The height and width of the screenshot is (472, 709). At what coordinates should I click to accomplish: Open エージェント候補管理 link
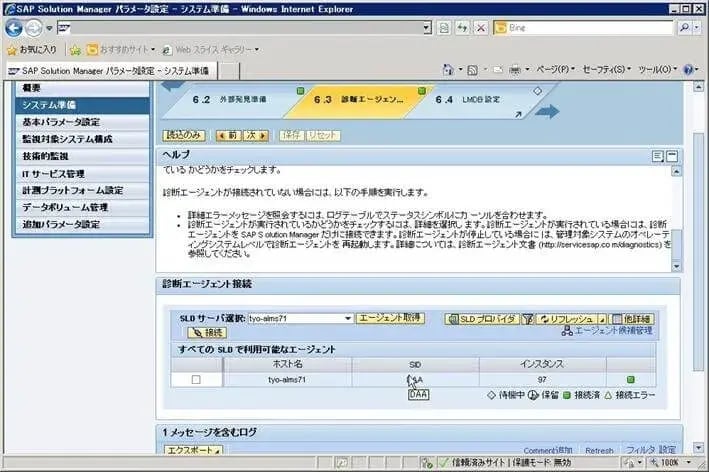tap(607, 331)
